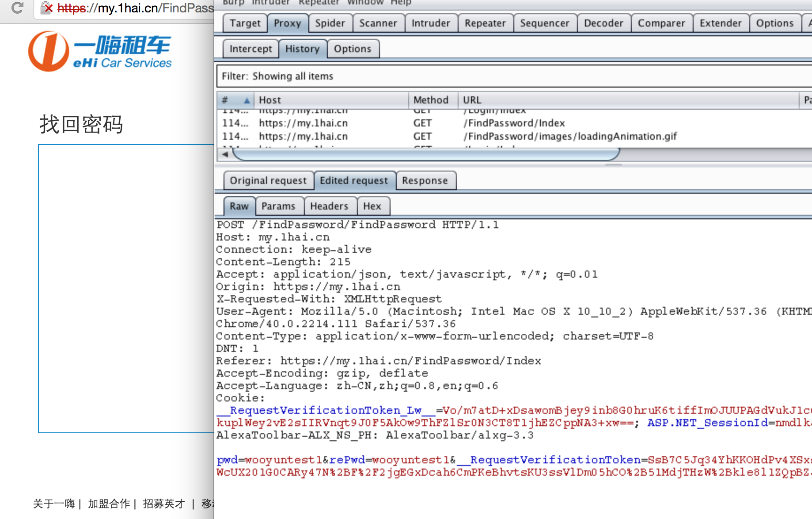Screen dimensions: 812x519
Task: Switch to the Intercept sub-tab
Action: coord(250,49)
